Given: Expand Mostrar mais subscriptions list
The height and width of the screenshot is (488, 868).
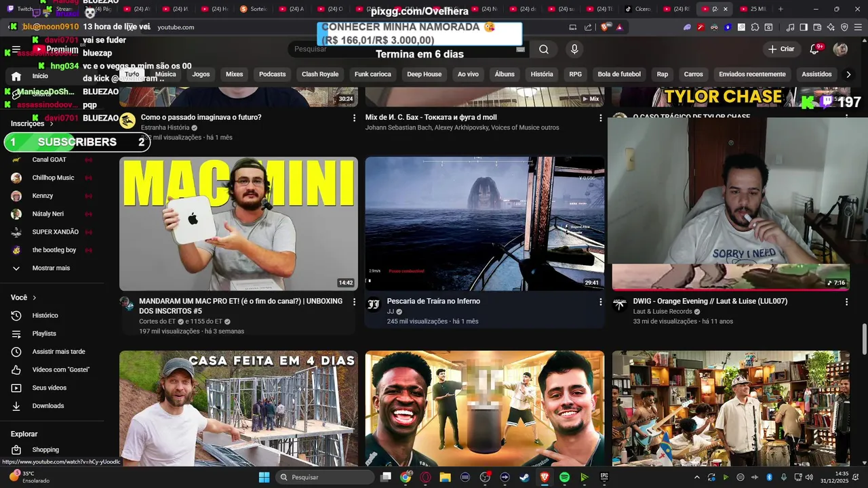Looking at the screenshot, I should tap(52, 268).
